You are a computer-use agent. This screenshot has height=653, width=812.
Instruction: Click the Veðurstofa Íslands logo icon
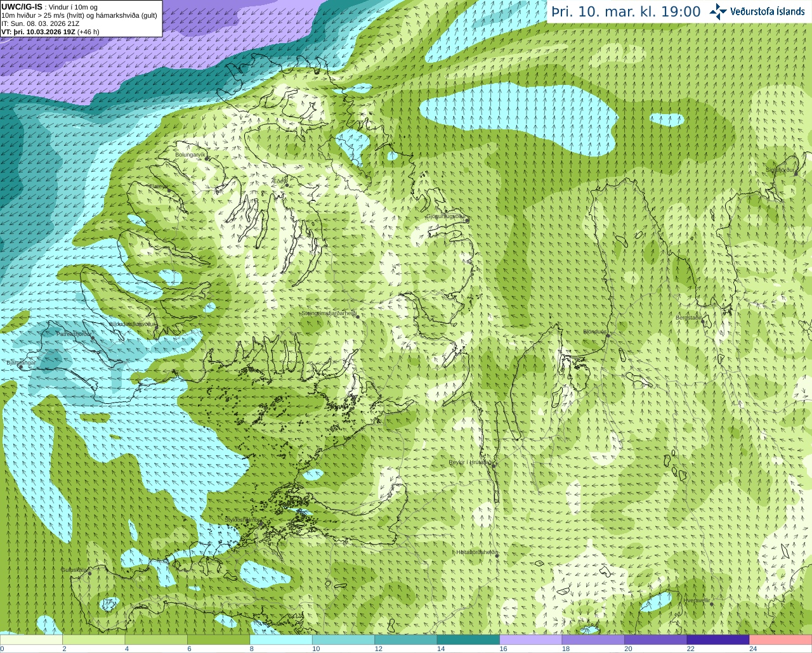point(718,11)
